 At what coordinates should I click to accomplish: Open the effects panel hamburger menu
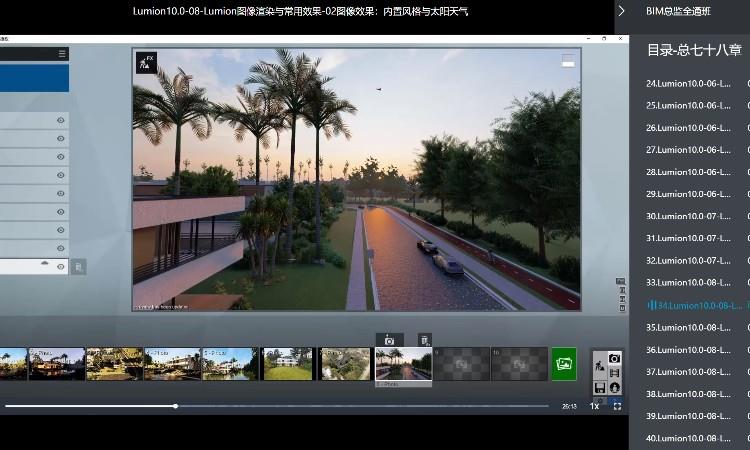click(62, 54)
